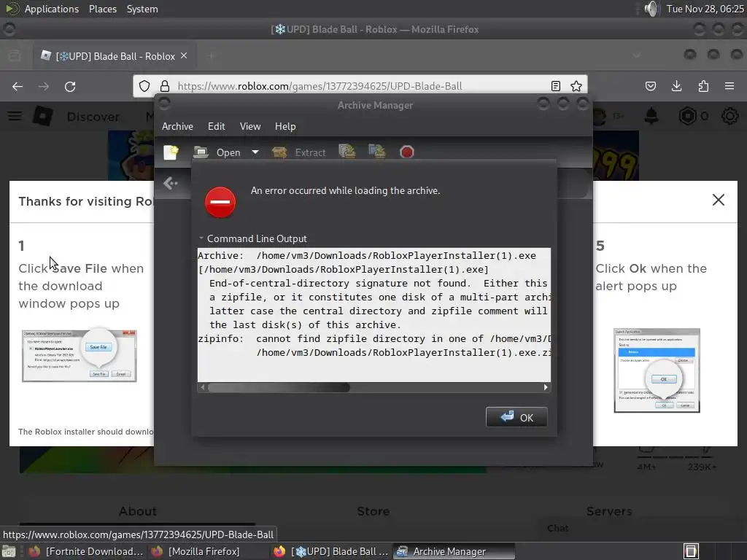Switch to the About tab
747x560 pixels.
tap(138, 511)
